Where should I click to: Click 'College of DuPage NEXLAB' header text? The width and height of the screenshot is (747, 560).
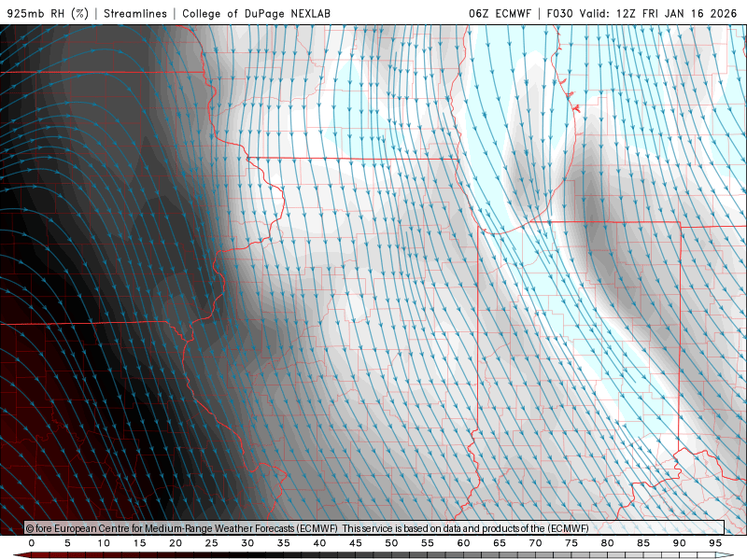256,13
